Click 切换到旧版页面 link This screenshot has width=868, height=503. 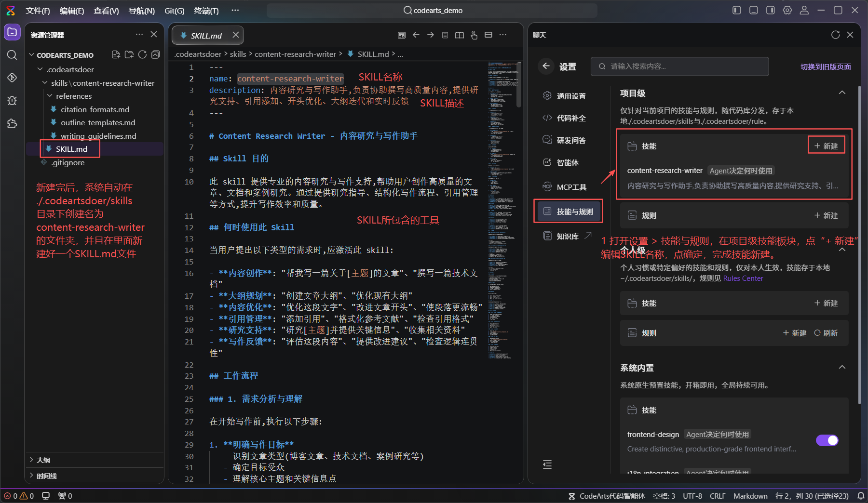click(826, 66)
